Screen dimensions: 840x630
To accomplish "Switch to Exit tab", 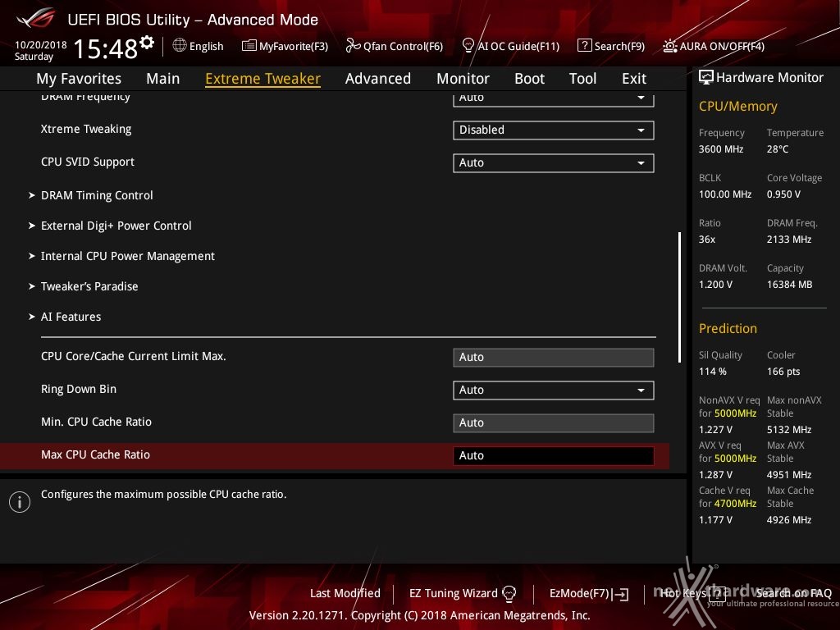I will (x=634, y=79).
